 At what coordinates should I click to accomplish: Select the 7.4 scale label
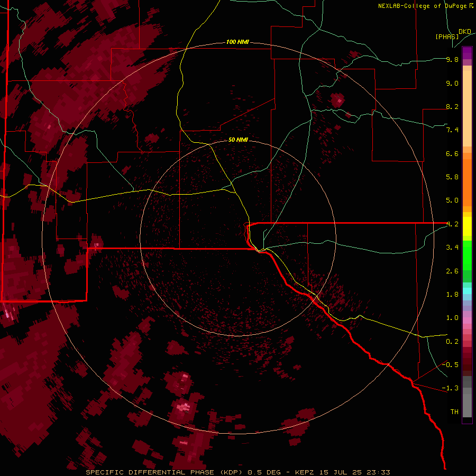click(452, 130)
